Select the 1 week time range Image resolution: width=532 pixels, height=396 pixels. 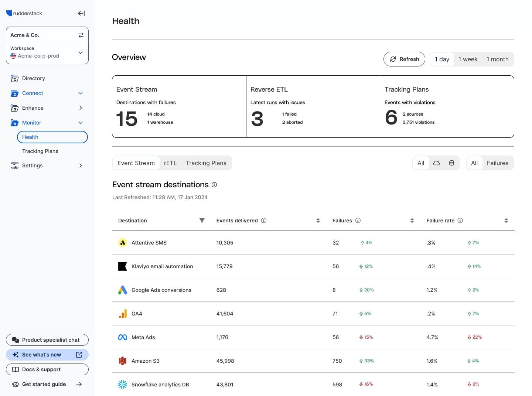468,59
